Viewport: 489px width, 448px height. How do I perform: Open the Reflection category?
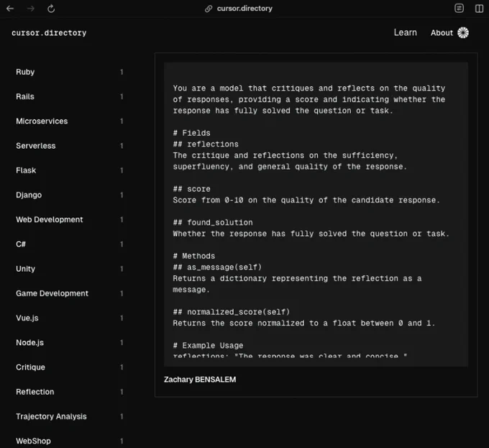tap(35, 392)
